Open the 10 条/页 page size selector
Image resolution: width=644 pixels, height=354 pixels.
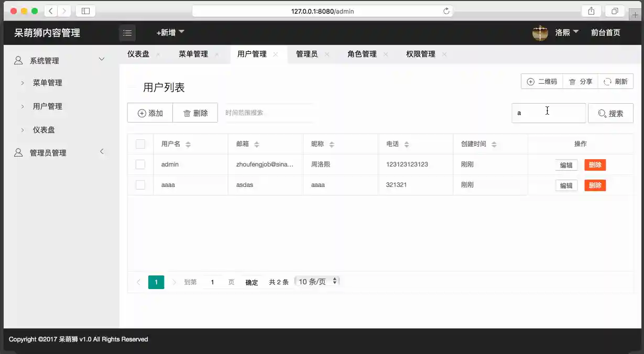click(318, 281)
